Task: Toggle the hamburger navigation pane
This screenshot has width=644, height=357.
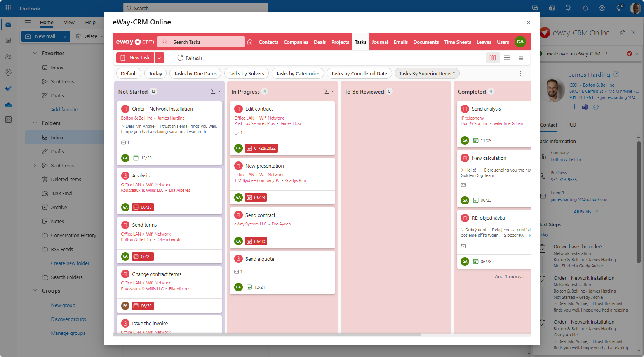Action: (28, 22)
